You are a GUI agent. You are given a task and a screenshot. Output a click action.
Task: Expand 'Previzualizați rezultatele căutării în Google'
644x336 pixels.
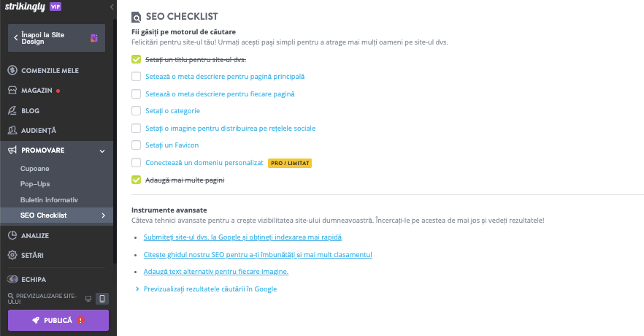point(206,289)
